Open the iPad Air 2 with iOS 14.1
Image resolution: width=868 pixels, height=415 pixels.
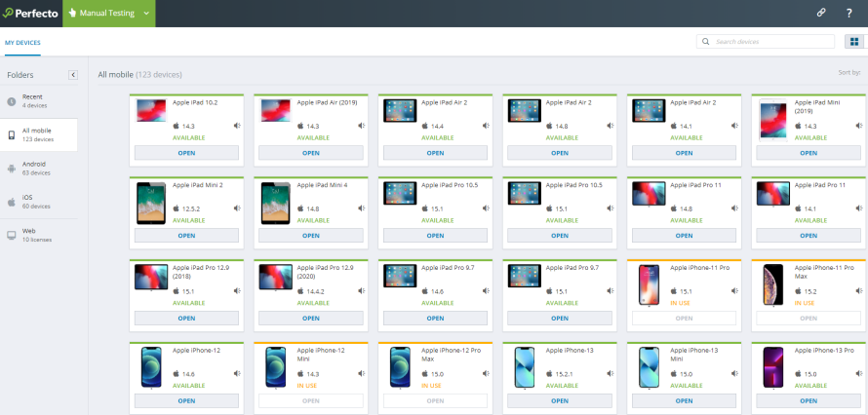click(x=685, y=153)
